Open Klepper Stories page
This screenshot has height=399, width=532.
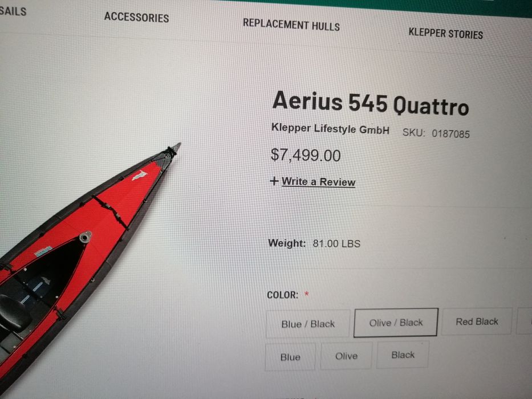pos(445,33)
